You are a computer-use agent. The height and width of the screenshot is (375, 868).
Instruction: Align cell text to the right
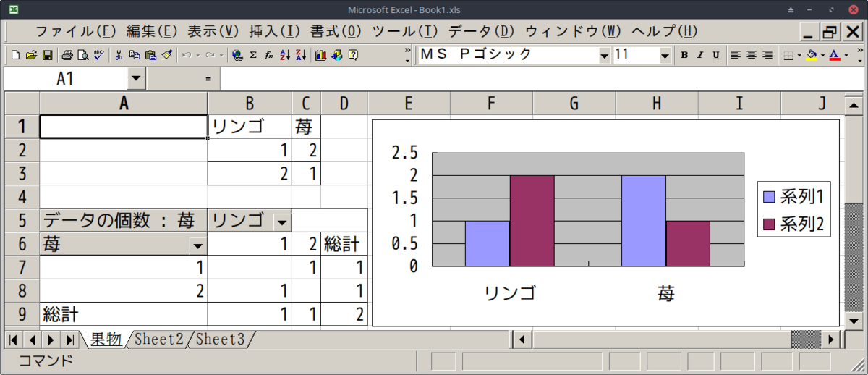(767, 55)
